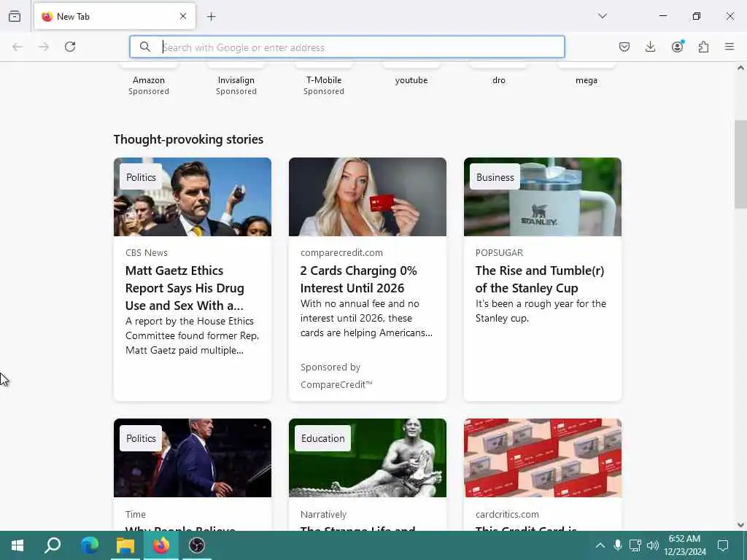The image size is (747, 560).
Task: Open the clock showing 6:52 AM
Action: [x=684, y=545]
